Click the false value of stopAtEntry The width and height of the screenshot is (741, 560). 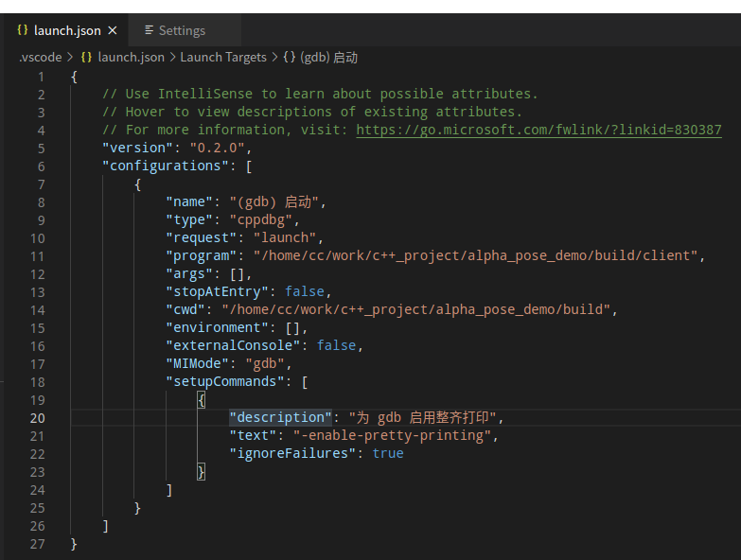(305, 291)
